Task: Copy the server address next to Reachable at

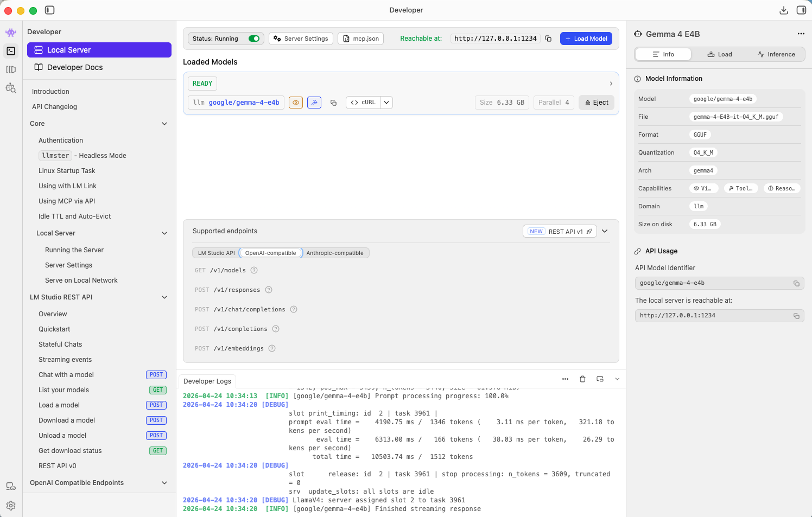Action: [548, 39]
